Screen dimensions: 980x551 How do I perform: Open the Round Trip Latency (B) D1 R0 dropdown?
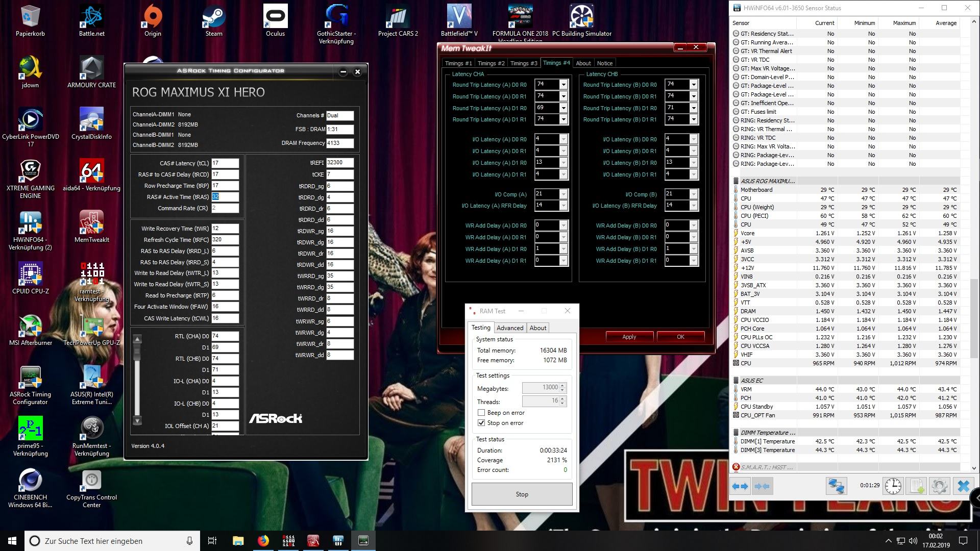[693, 108]
